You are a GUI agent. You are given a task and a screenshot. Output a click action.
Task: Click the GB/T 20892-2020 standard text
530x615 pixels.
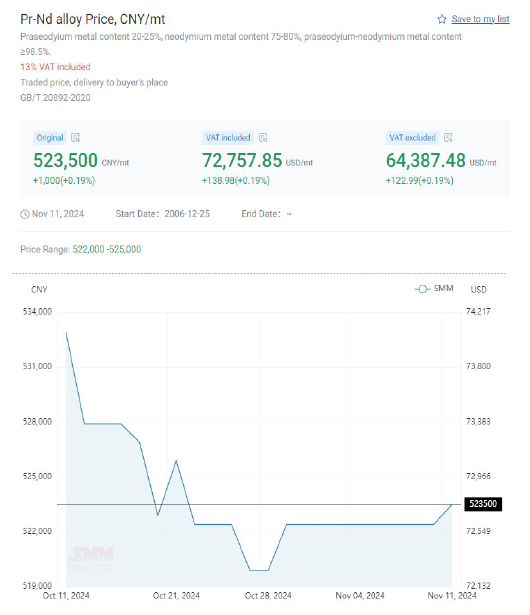click(x=55, y=98)
